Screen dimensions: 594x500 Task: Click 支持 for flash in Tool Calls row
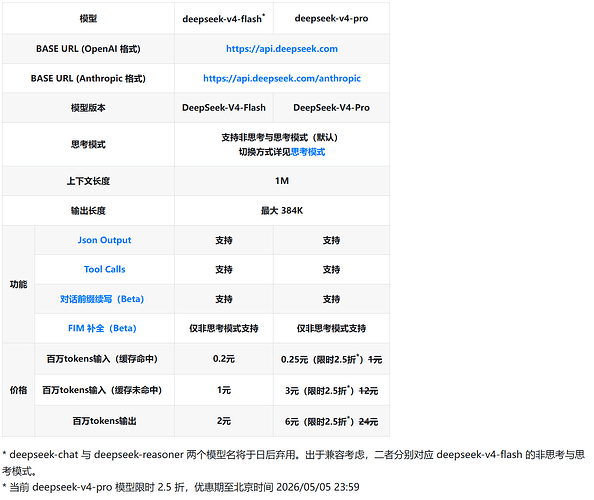click(x=224, y=269)
